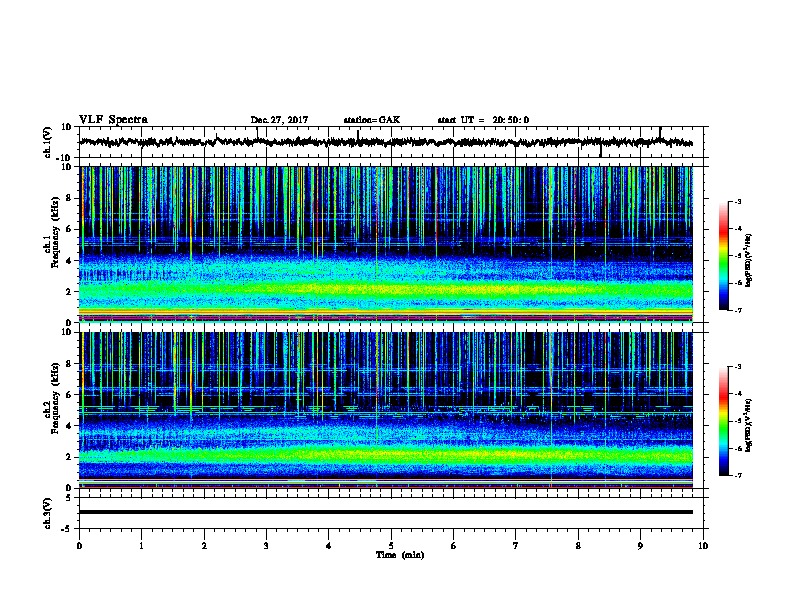The width and height of the screenshot is (792, 612).
Task: Click the "-3" label on ch.2 color scale
Action: 737,367
